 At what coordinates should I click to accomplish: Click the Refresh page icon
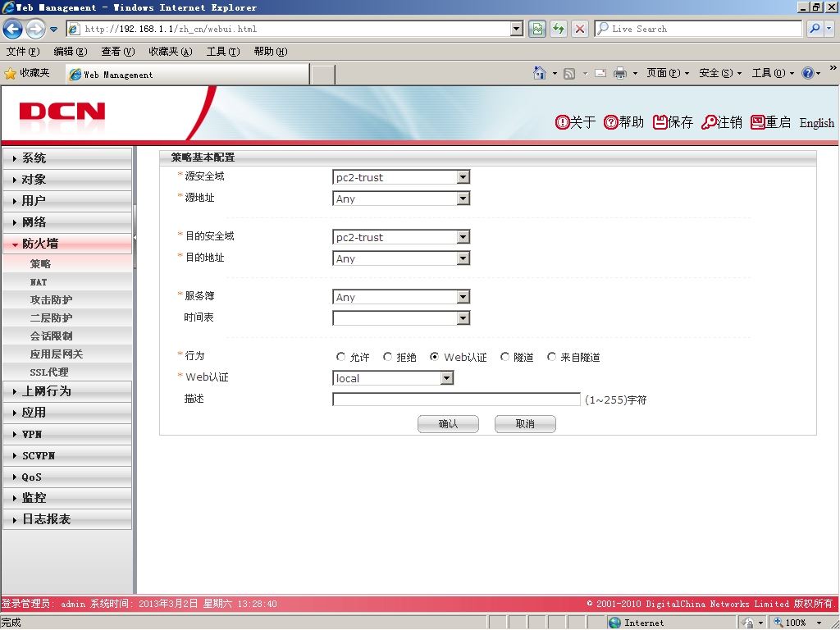click(x=558, y=29)
